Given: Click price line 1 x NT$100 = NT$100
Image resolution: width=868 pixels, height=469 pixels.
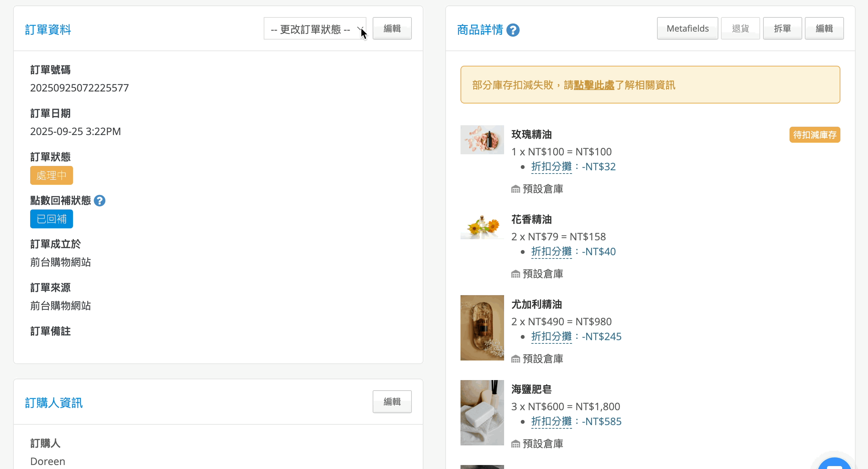Looking at the screenshot, I should click(561, 152).
